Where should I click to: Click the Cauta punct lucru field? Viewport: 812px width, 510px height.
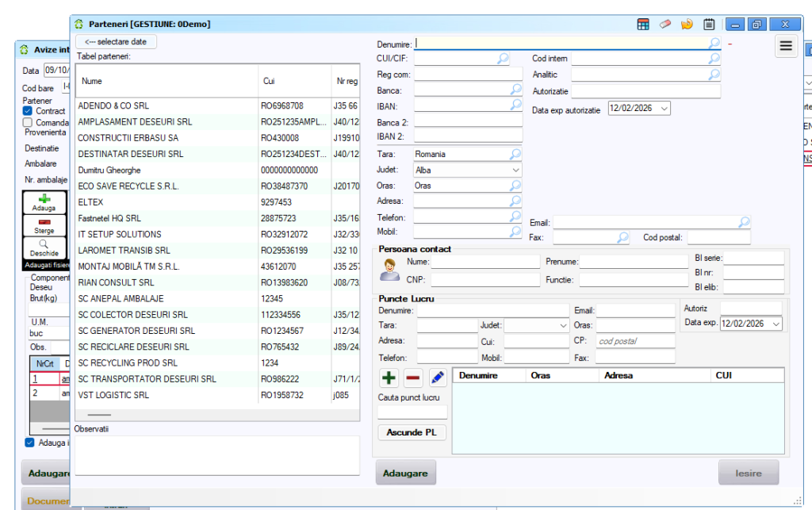pos(412,412)
